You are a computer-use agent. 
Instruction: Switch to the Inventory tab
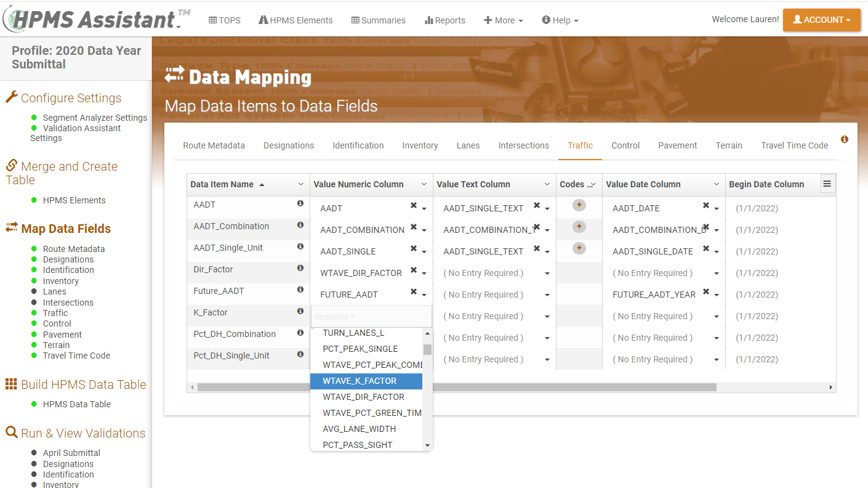(420, 145)
